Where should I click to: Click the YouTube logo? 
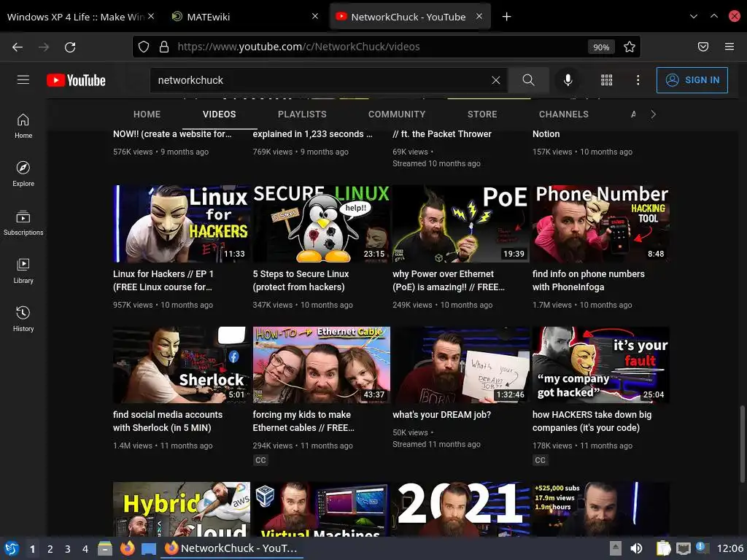[76, 80]
